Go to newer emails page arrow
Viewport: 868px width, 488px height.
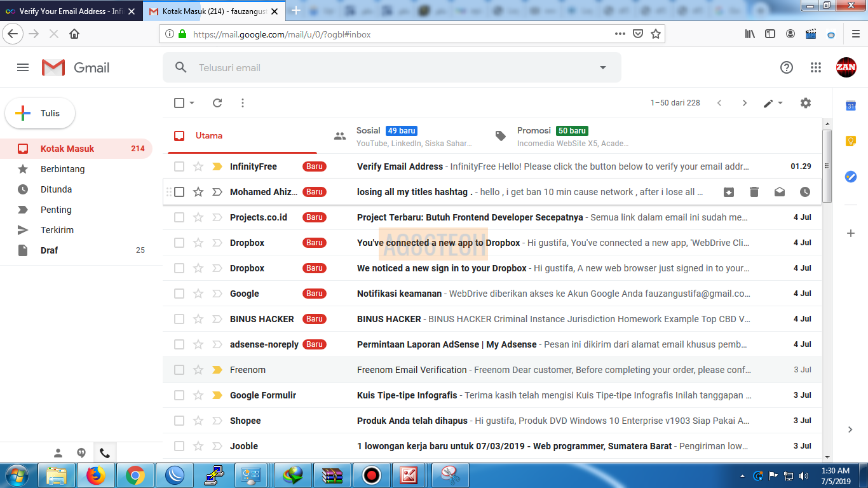[719, 103]
